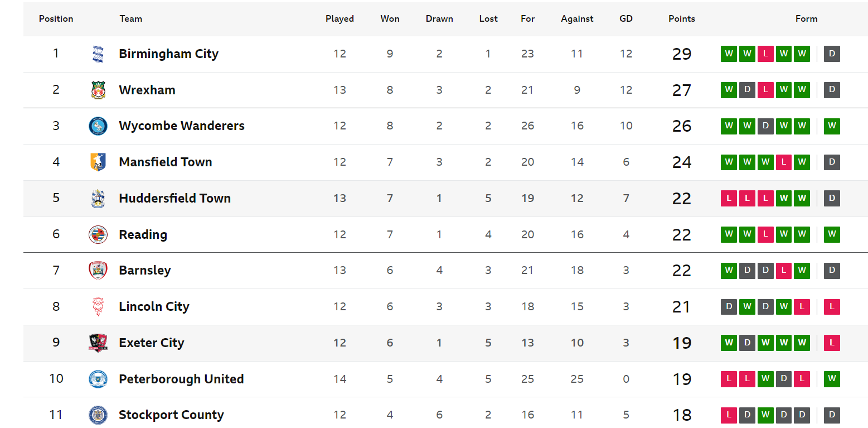Click the Peterborough United badge
Viewport: 868px width, 428px height.
98,379
